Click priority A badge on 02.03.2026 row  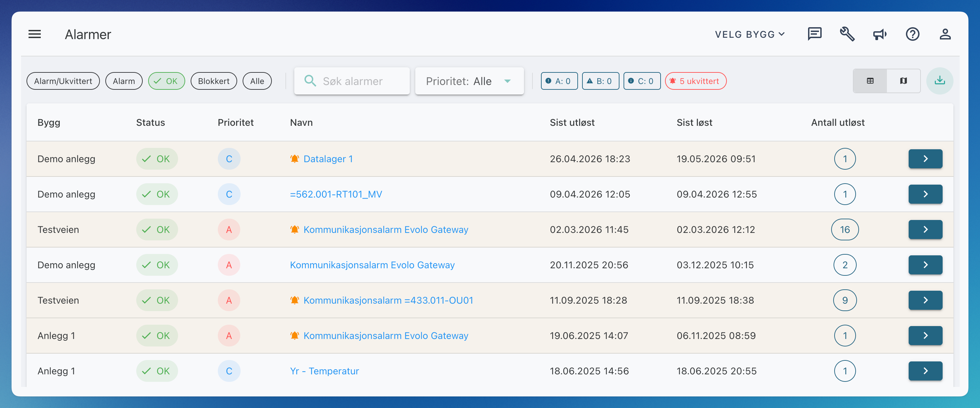(x=229, y=230)
